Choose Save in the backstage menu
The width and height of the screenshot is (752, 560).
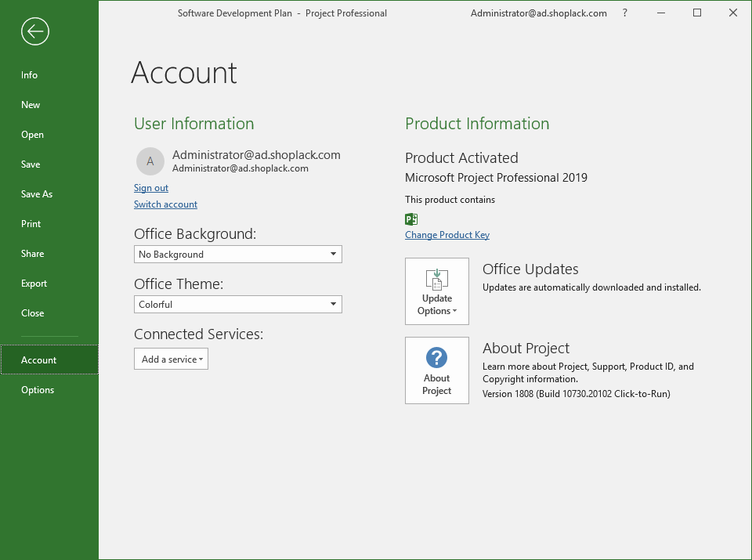pyautogui.click(x=49, y=164)
